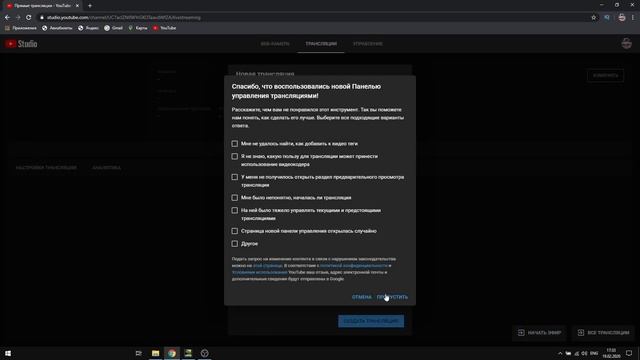This screenshot has height=360, width=640.
Task: Click the blue СОЗДАТЬ ТРАНСЛЯЦИЮ button
Action: click(371, 321)
